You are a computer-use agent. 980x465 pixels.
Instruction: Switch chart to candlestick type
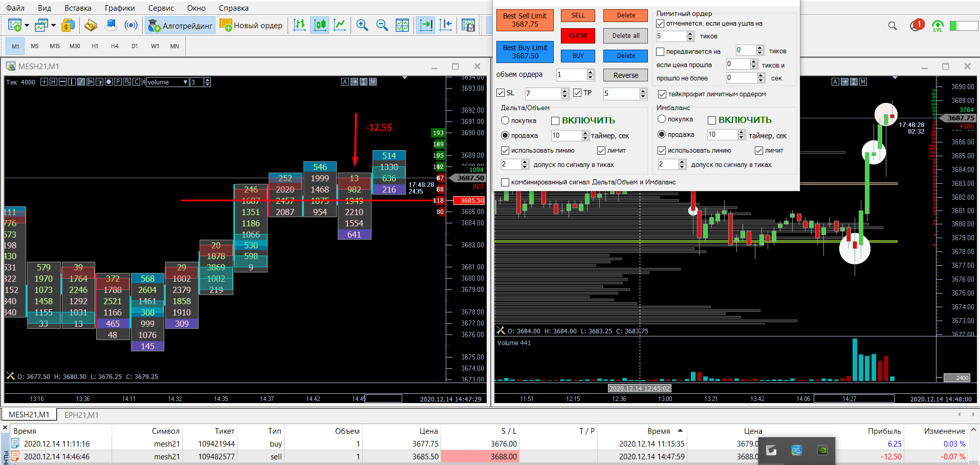(x=320, y=25)
